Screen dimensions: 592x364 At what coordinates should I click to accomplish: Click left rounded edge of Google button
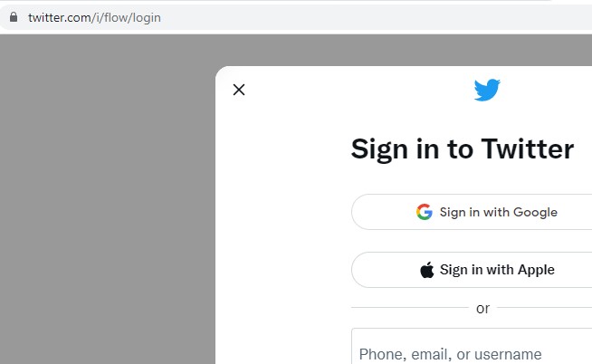click(358, 212)
